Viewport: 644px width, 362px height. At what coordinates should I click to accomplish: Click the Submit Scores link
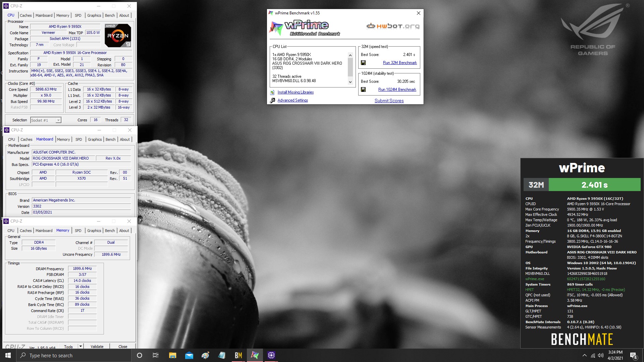click(389, 101)
